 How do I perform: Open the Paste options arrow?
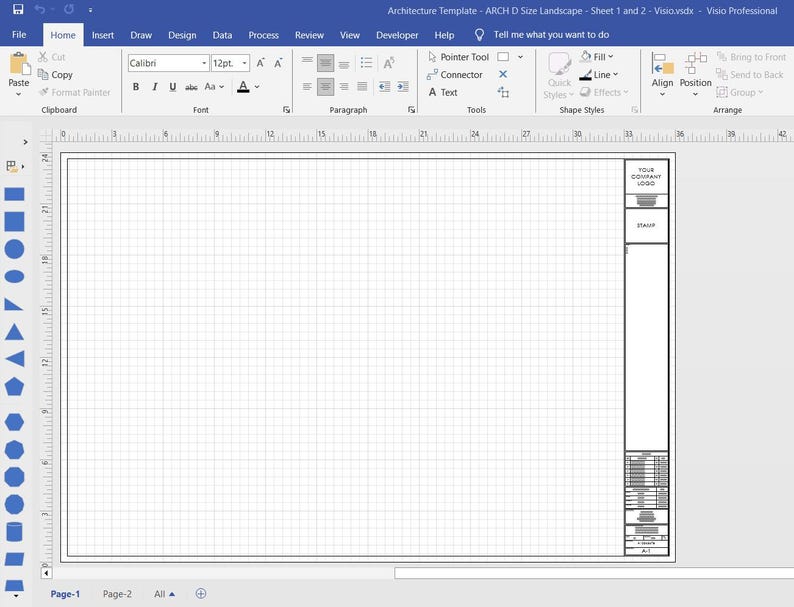(x=19, y=94)
